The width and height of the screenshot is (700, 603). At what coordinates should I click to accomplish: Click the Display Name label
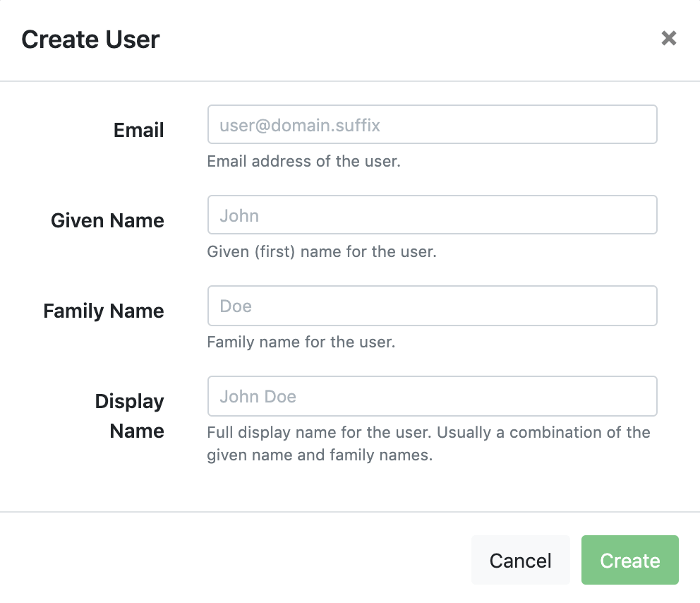[x=129, y=416]
